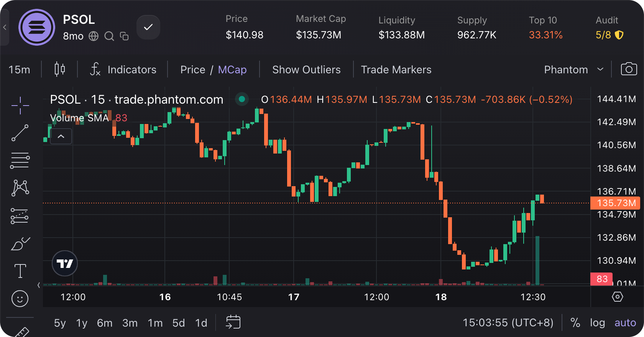Select the 5d time range
Image resolution: width=644 pixels, height=337 pixels.
pos(179,323)
